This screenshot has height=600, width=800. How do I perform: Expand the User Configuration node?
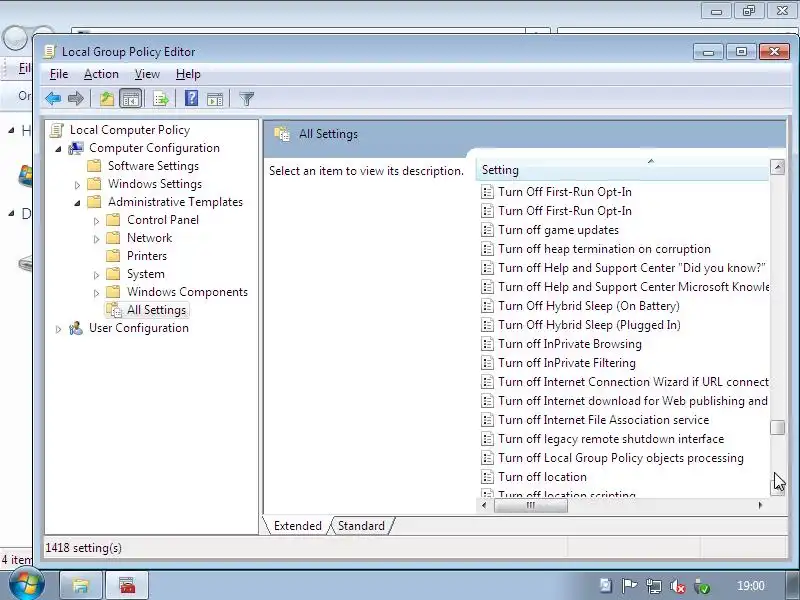(58, 329)
